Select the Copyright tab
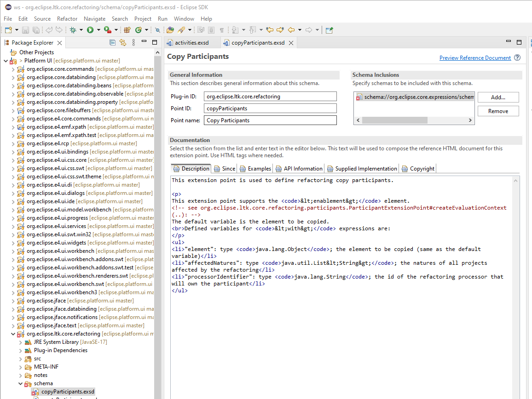 point(418,169)
